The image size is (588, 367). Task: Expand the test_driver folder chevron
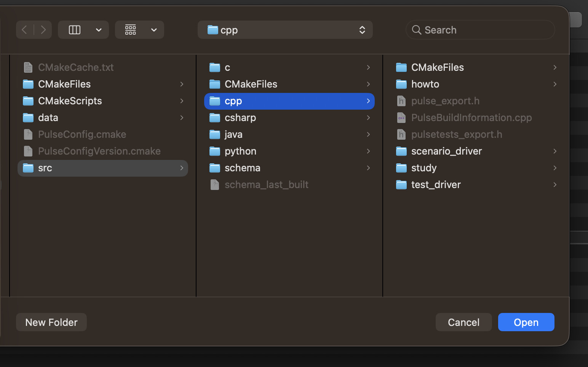click(555, 185)
